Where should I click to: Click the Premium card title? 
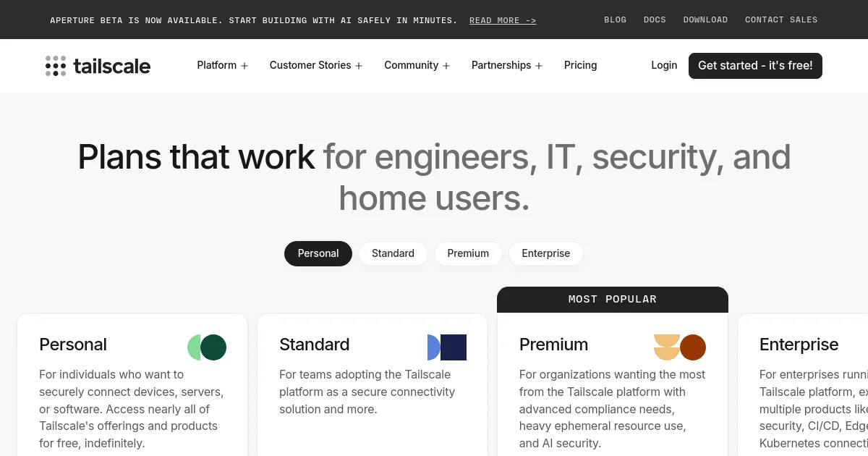tap(554, 345)
